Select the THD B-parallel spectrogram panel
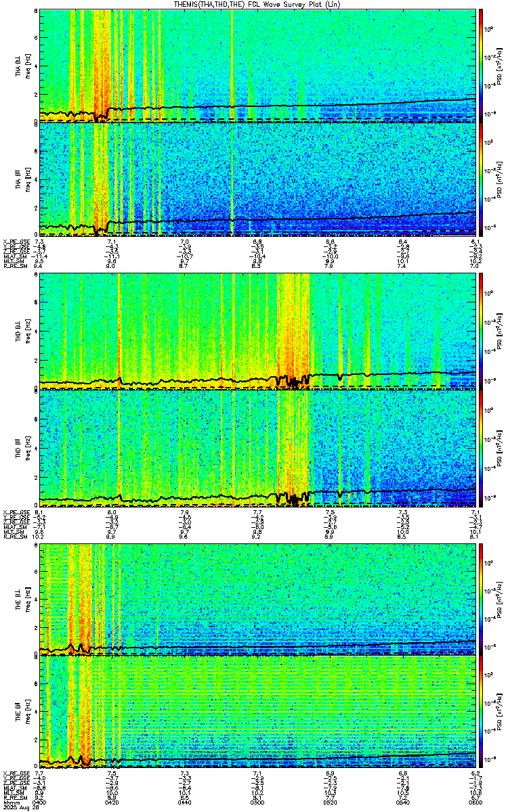Viewport: 508px width, 812px height. (x=257, y=445)
